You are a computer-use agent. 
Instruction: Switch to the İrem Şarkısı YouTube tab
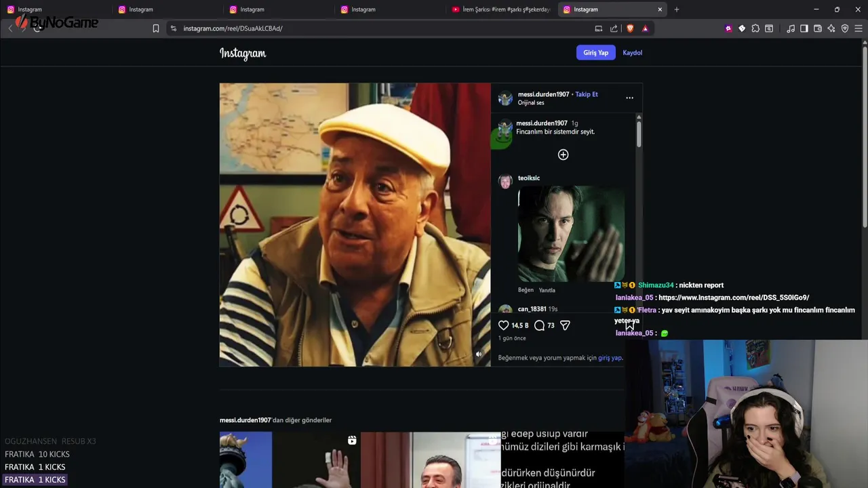click(500, 9)
